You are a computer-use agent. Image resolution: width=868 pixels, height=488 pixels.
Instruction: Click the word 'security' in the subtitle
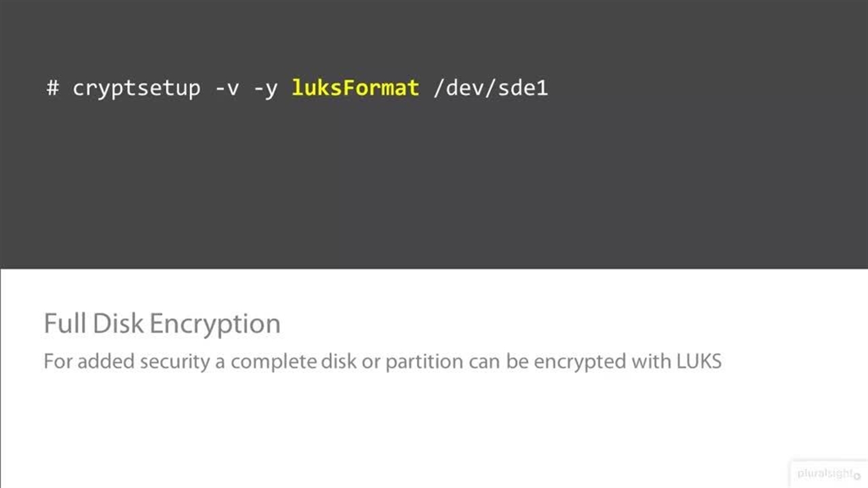[x=174, y=361]
